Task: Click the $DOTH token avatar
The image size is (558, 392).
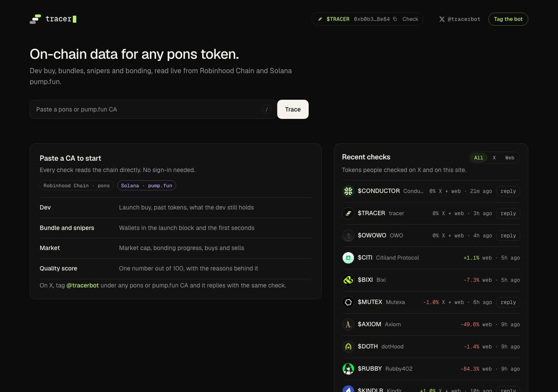Action: click(348, 347)
